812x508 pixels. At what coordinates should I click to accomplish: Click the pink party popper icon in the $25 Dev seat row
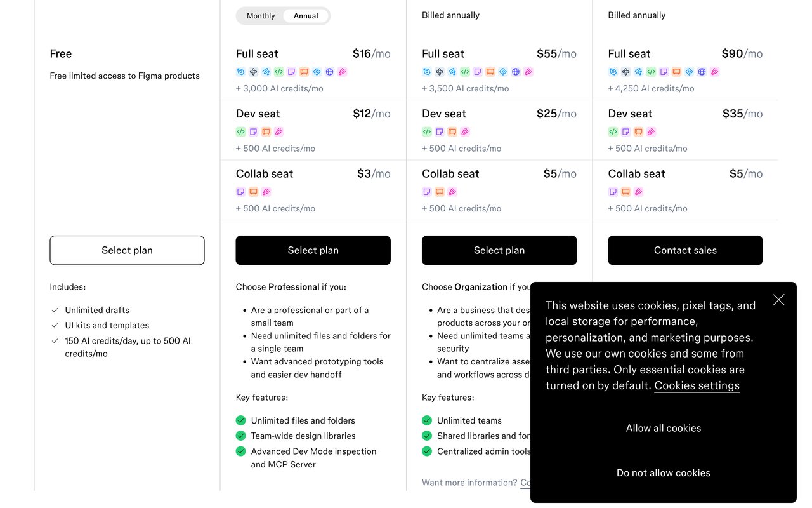pyautogui.click(x=464, y=132)
